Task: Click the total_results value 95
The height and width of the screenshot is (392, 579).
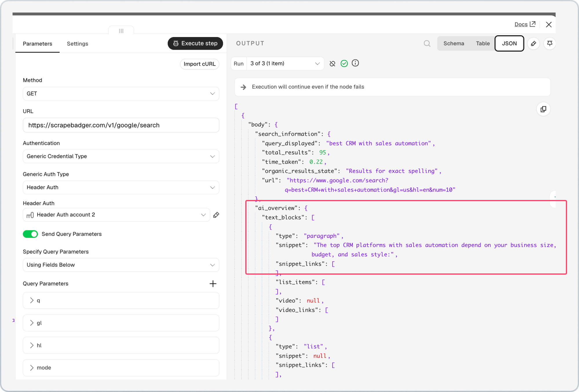Action: click(322, 152)
